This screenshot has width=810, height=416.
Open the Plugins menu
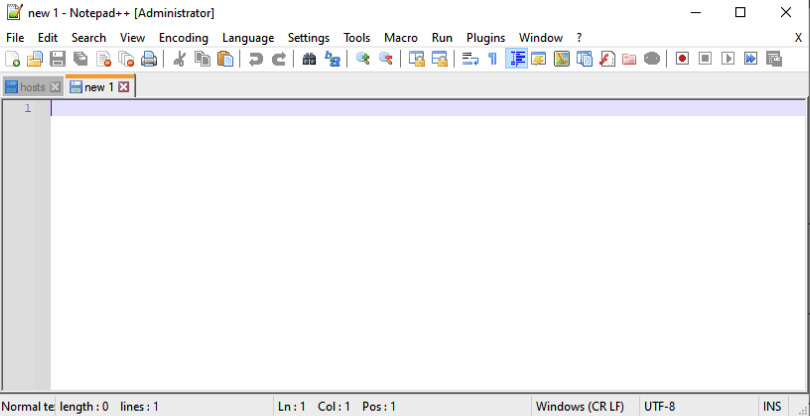[486, 38]
